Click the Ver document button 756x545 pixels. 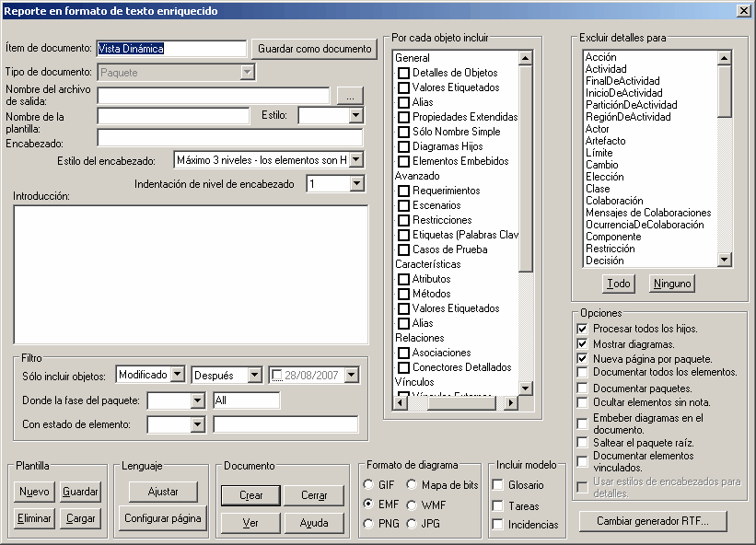click(x=250, y=523)
